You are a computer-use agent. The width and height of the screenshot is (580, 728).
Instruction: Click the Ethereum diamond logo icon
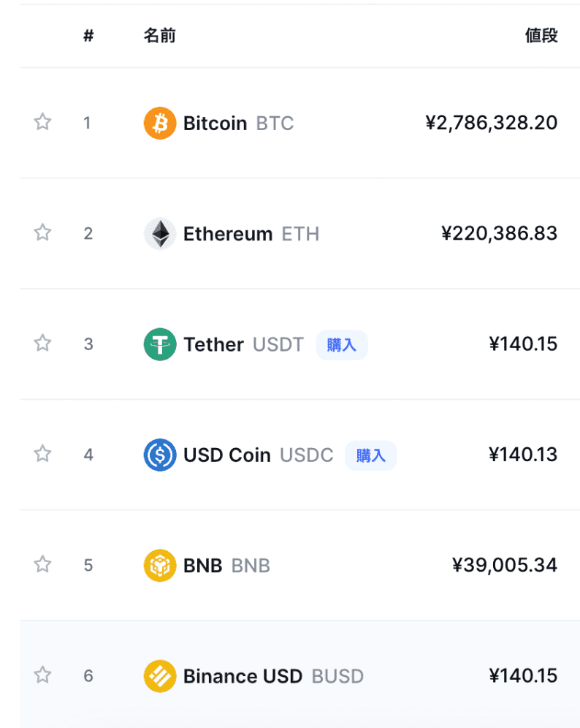coord(160,234)
